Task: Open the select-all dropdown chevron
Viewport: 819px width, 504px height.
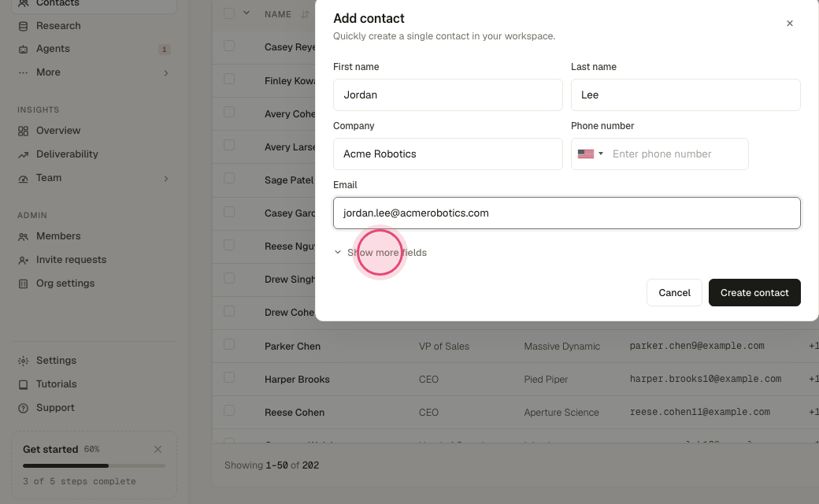Action: [246, 13]
